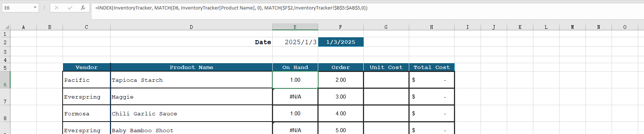Select the #N/A cell in Maggie row
This screenshot has height=134, width=644.
[x=295, y=96]
